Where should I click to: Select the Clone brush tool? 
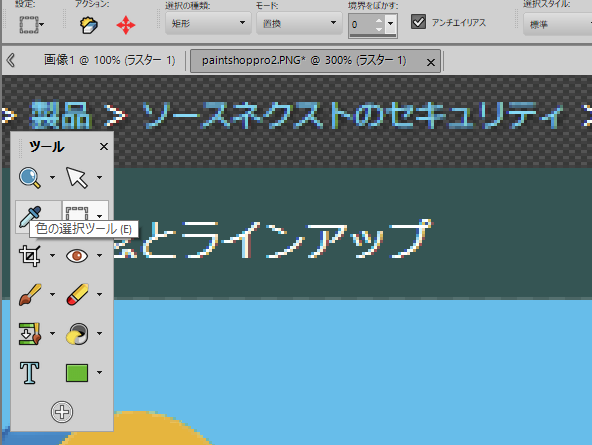(29, 334)
